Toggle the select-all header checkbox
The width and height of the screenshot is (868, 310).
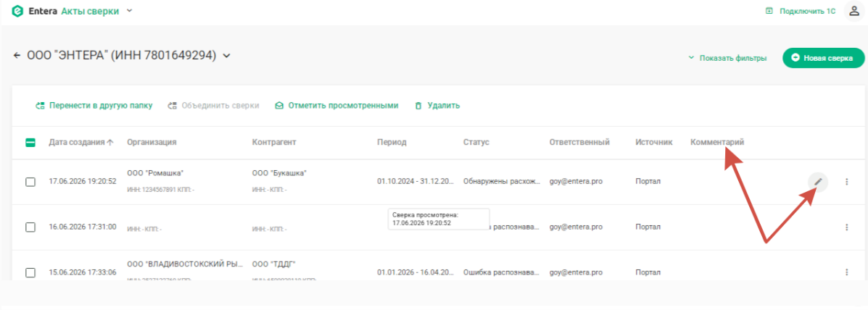point(30,143)
